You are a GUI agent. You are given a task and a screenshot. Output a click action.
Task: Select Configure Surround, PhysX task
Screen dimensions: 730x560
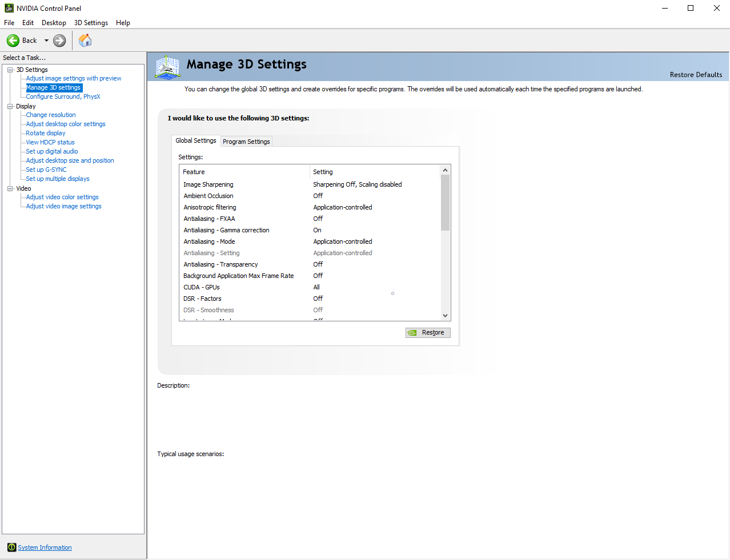pyautogui.click(x=63, y=96)
